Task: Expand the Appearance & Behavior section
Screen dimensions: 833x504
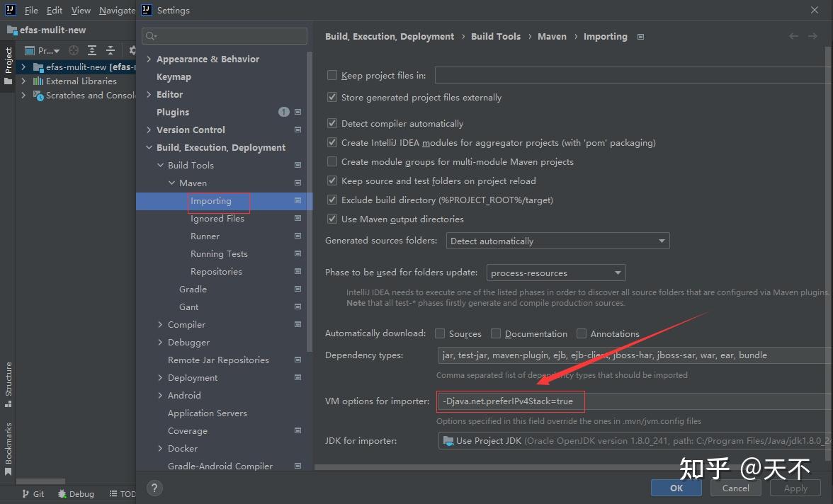Action: 149,59
